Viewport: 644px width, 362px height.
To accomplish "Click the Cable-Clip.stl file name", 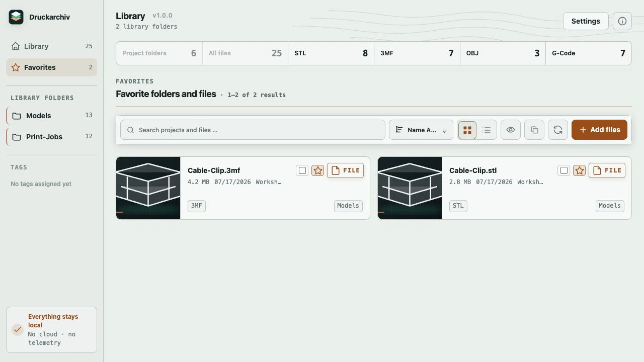I will [473, 170].
